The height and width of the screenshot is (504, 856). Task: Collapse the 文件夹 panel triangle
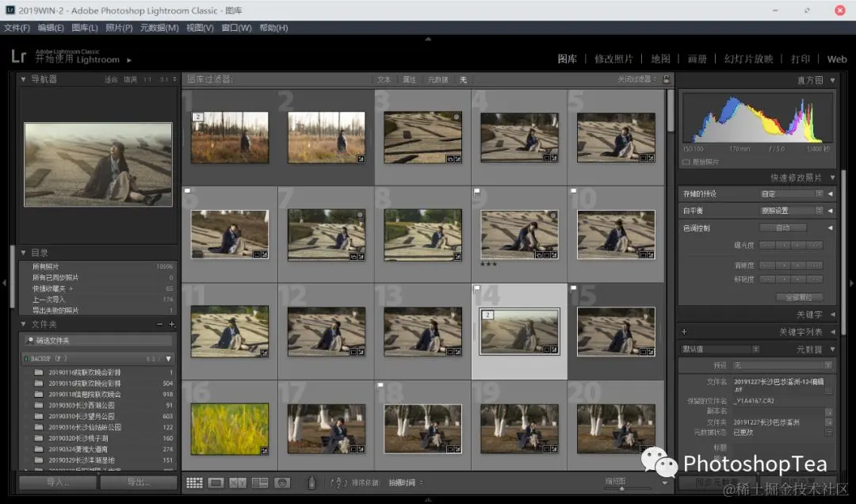[x=24, y=324]
